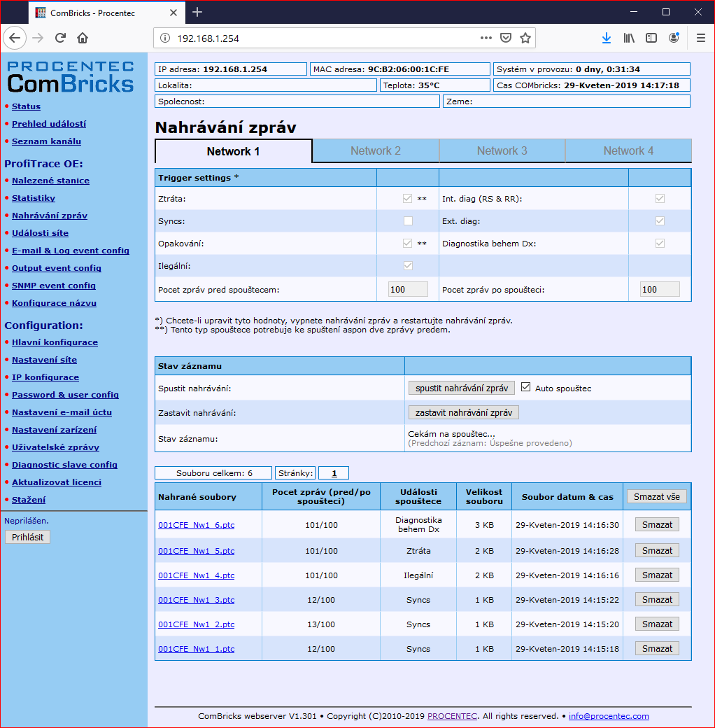Click the address bar URL 192.168.1.254
Image resolution: width=715 pixels, height=728 pixels.
[x=208, y=38]
